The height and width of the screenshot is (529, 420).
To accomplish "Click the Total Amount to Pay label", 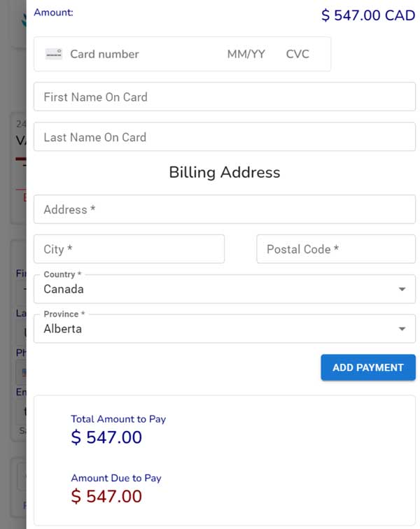I will coord(118,419).
